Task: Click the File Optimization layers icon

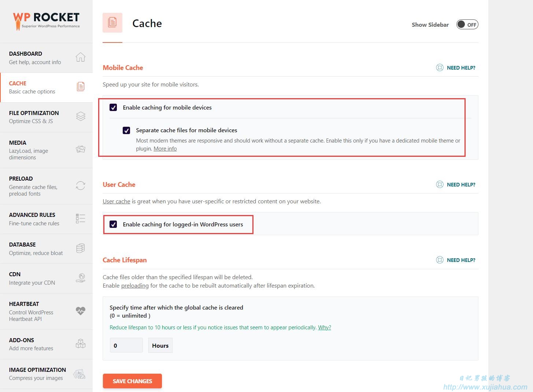Action: (x=81, y=116)
